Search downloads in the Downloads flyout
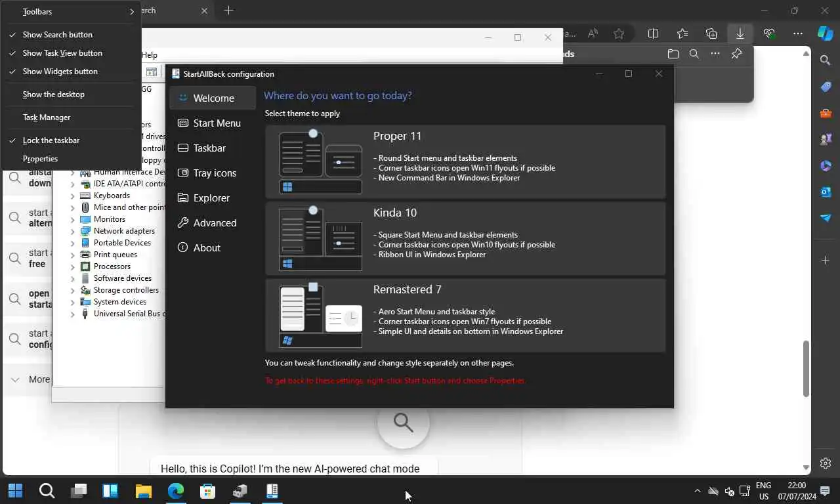 click(x=694, y=54)
